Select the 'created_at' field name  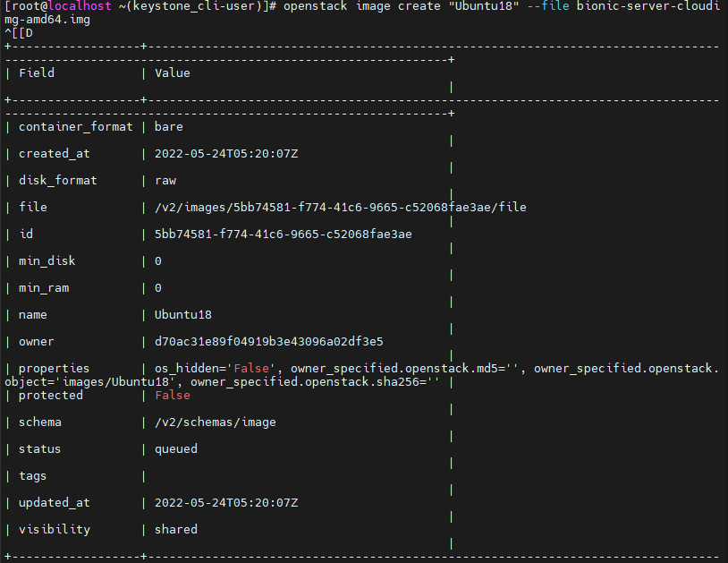click(x=55, y=154)
